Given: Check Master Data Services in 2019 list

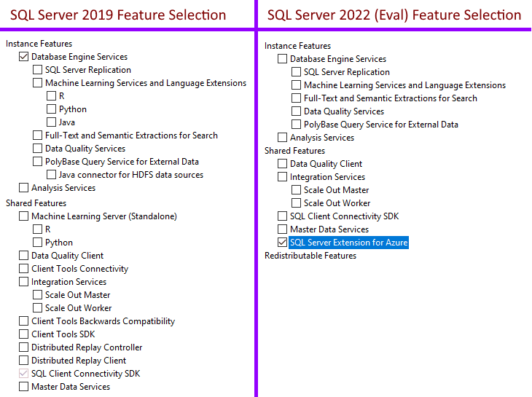Looking at the screenshot, I should pyautogui.click(x=23, y=387).
